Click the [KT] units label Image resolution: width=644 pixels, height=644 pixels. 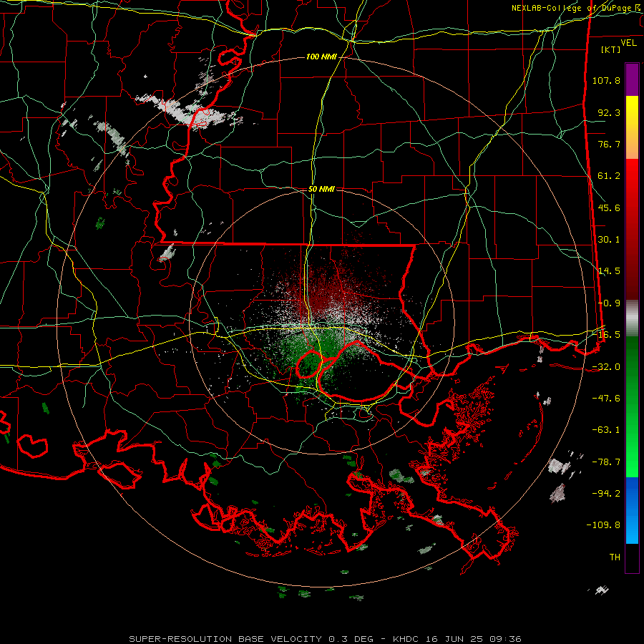coord(611,49)
